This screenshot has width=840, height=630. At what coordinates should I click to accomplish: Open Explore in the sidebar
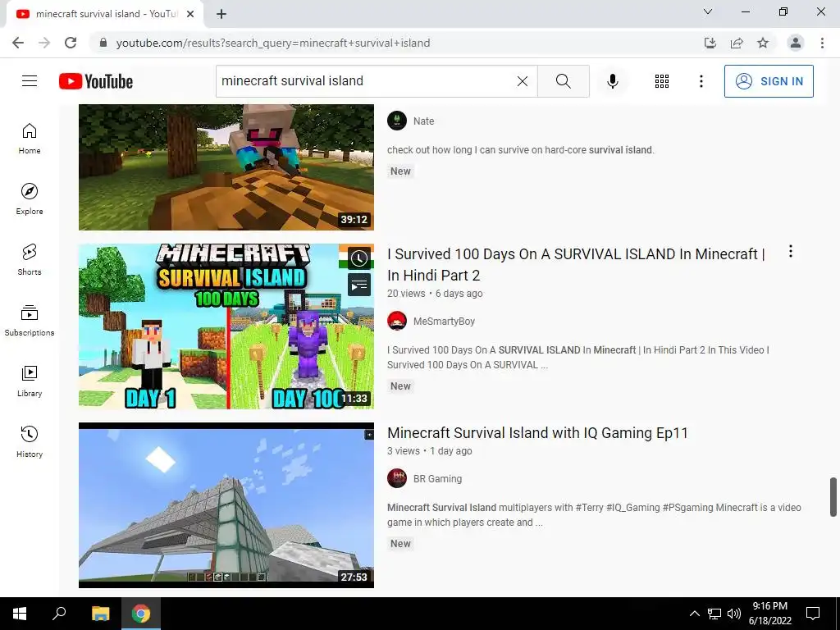pyautogui.click(x=30, y=199)
